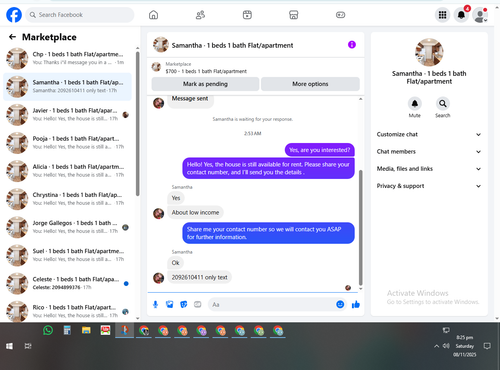Show hidden system tray icons
The height and width of the screenshot is (370, 500).
click(x=436, y=346)
